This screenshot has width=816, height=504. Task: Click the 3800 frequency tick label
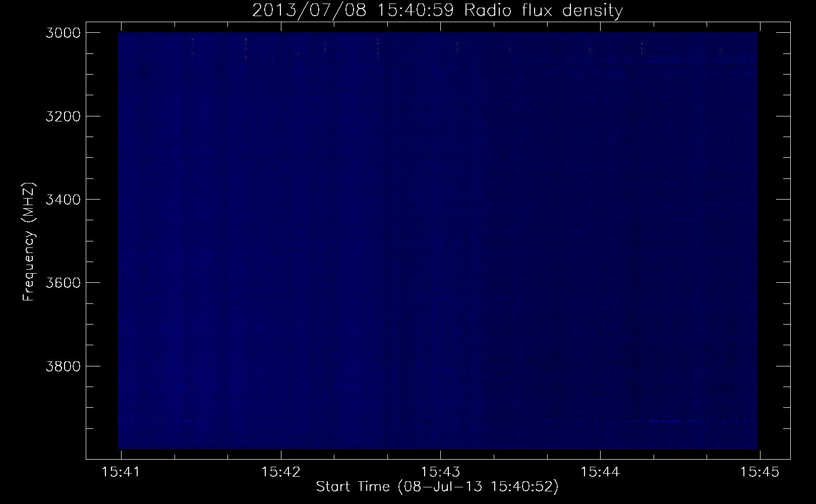pos(63,366)
